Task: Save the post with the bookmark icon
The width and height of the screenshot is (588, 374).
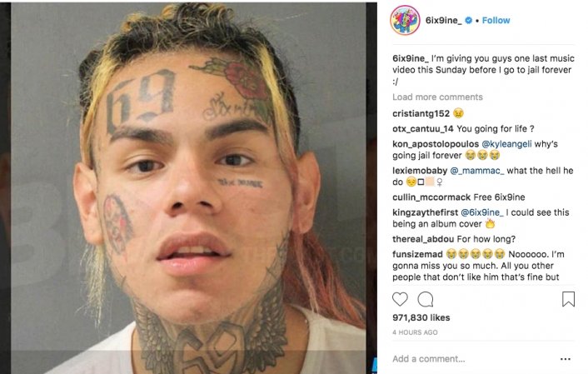Action: click(568, 299)
